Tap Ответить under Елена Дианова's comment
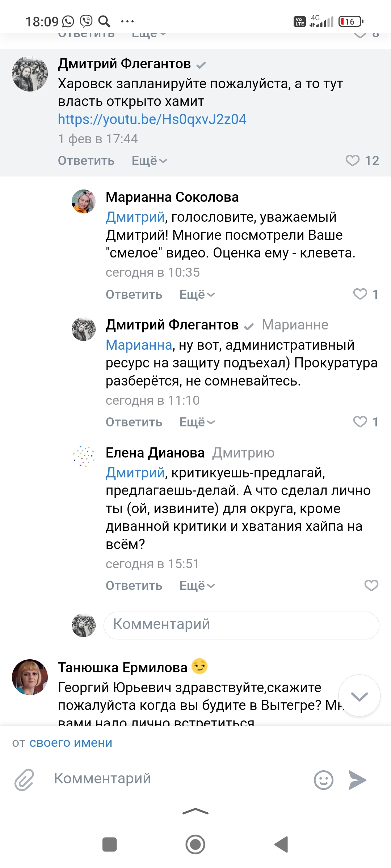 [x=134, y=586]
